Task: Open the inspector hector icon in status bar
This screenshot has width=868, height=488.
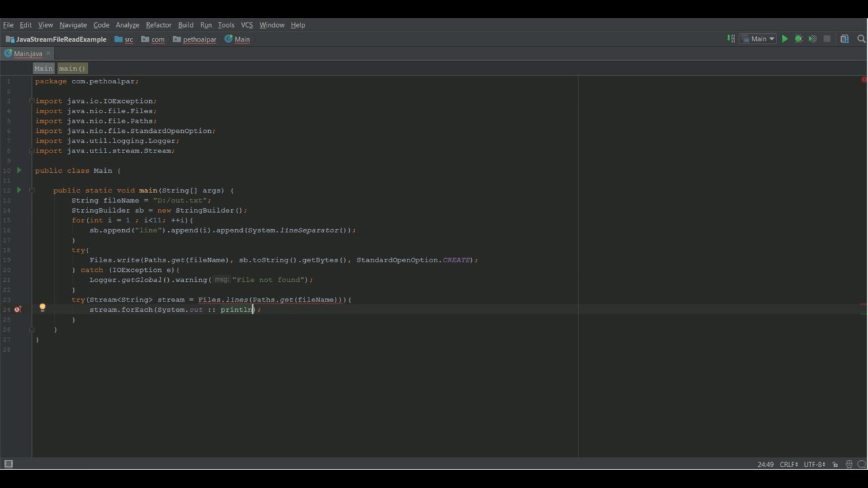Action: 848,464
